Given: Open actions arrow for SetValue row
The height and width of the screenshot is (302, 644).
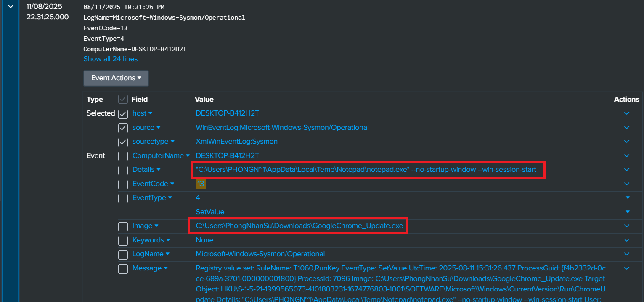Looking at the screenshot, I should click(x=628, y=212).
